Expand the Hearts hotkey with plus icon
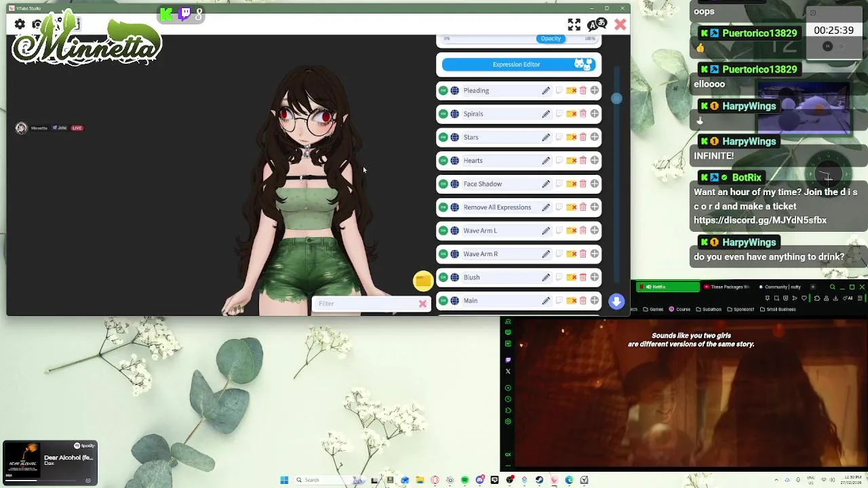Image resolution: width=868 pixels, height=488 pixels. (595, 161)
